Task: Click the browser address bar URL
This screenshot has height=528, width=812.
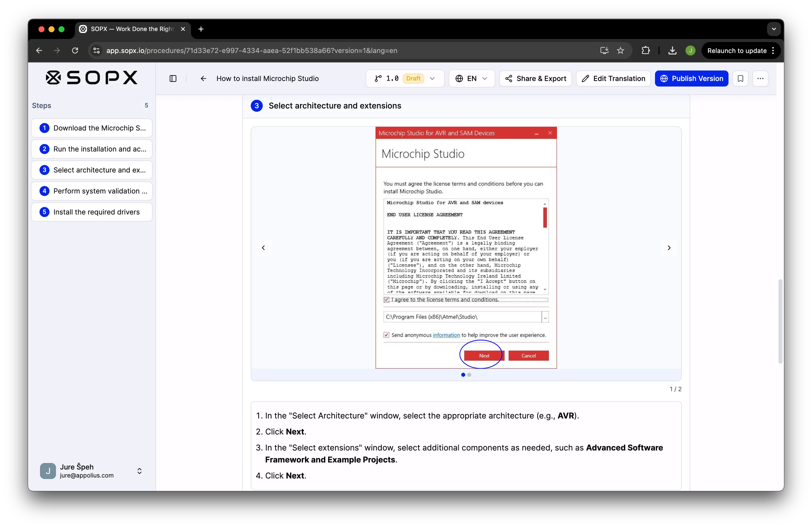Action: [252, 50]
